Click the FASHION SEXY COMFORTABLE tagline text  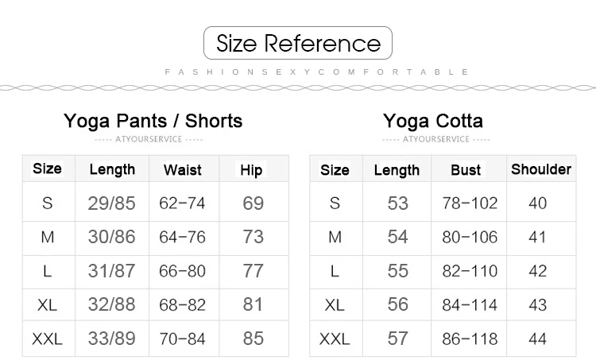click(315, 72)
